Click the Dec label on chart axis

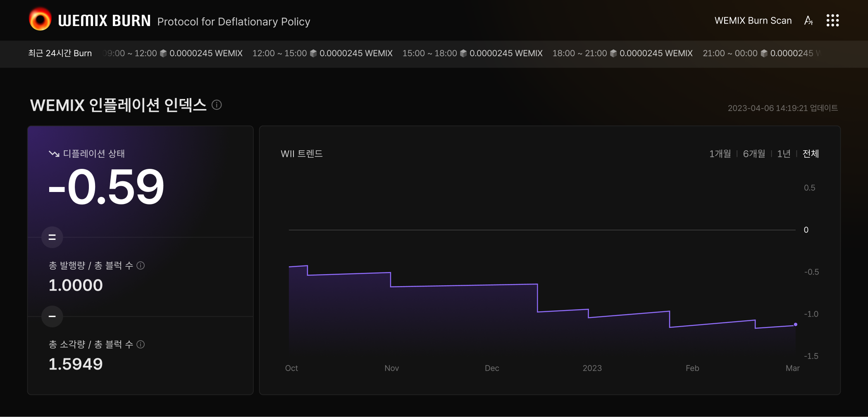click(x=492, y=368)
